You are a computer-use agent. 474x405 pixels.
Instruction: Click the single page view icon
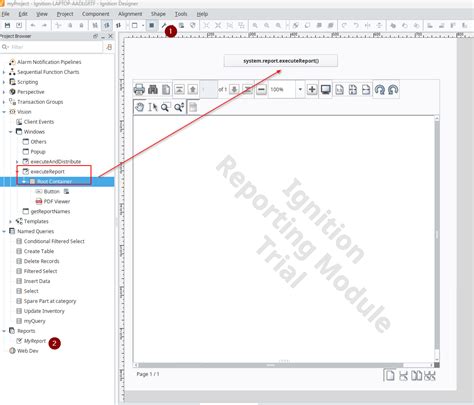(390, 376)
